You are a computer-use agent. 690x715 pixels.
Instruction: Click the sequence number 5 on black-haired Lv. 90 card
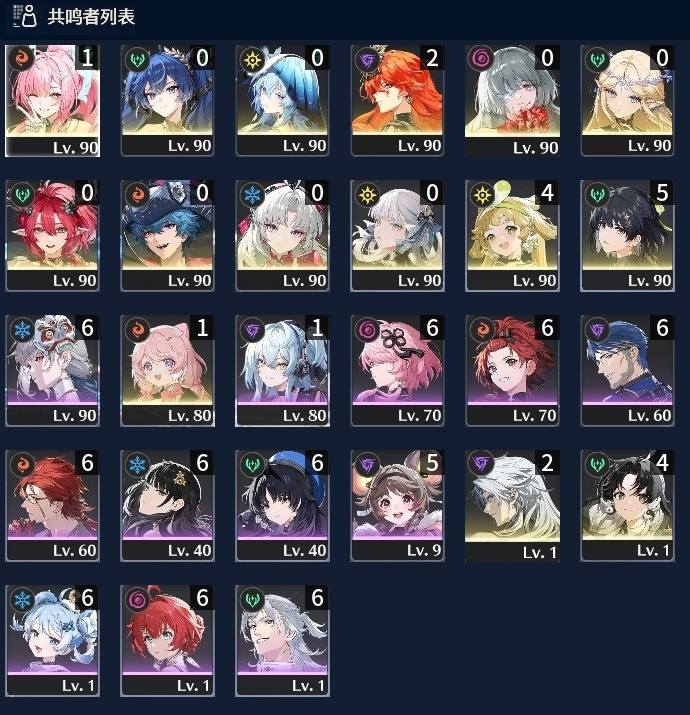[662, 193]
